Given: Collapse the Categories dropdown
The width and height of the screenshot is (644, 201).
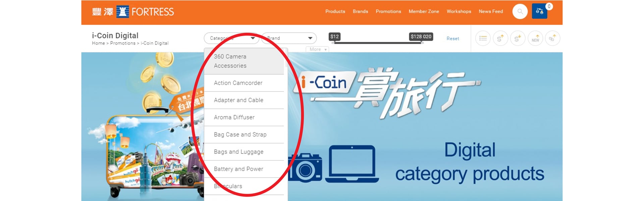Looking at the screenshot, I should [x=231, y=38].
